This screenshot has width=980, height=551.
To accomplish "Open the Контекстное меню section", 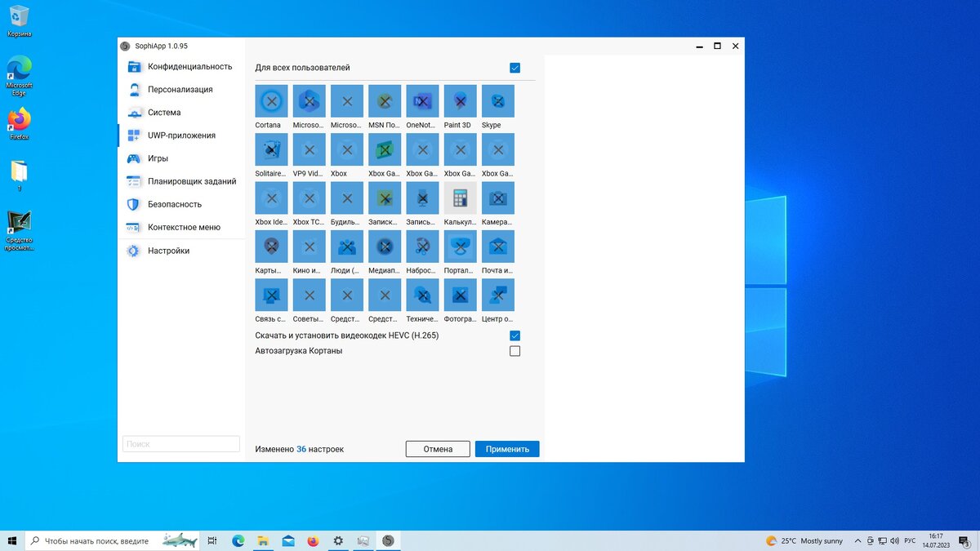I will pyautogui.click(x=181, y=227).
